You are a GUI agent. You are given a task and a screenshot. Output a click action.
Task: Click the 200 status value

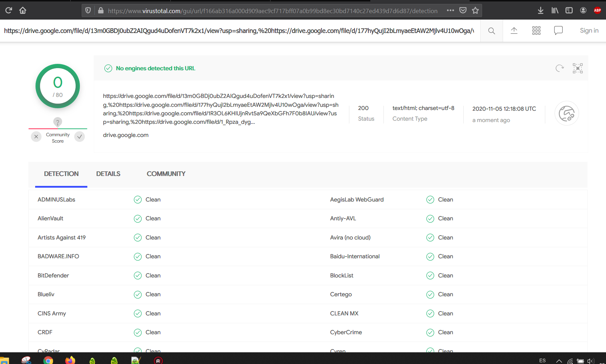click(x=363, y=108)
